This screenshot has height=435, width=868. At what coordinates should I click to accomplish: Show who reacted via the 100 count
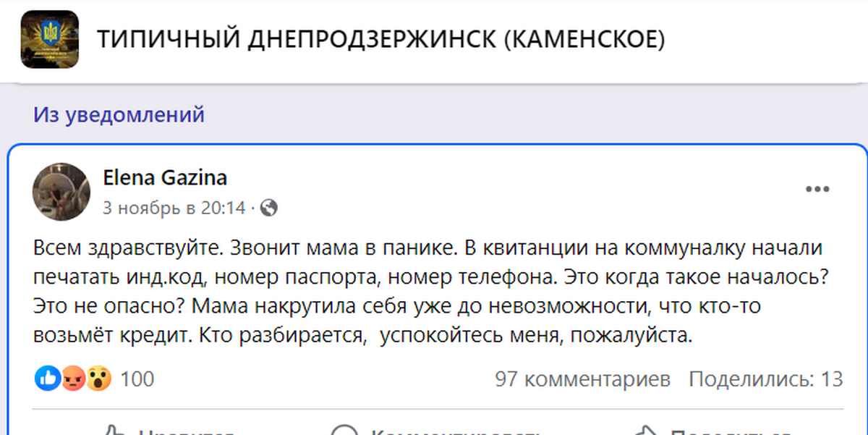[x=137, y=379]
